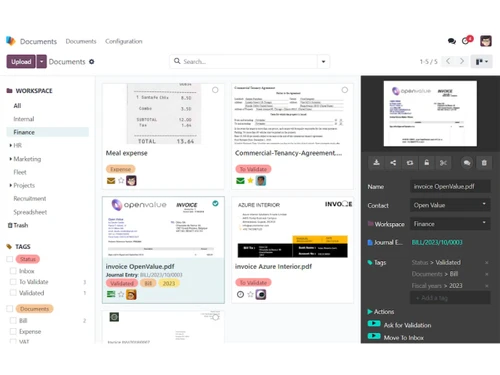Open the Odoo apps home icon

point(11,41)
